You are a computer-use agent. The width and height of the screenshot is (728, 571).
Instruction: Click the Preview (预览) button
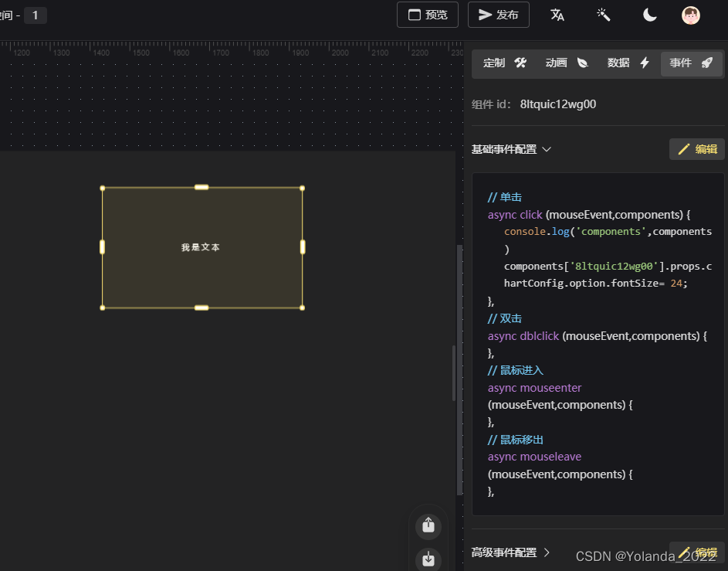427,14
